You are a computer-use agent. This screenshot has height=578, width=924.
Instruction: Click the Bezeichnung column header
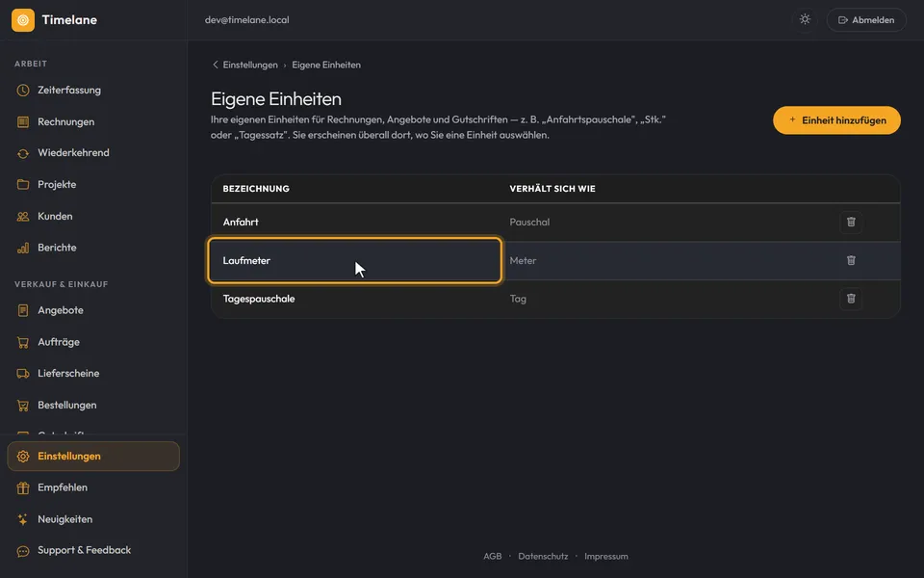tap(256, 189)
